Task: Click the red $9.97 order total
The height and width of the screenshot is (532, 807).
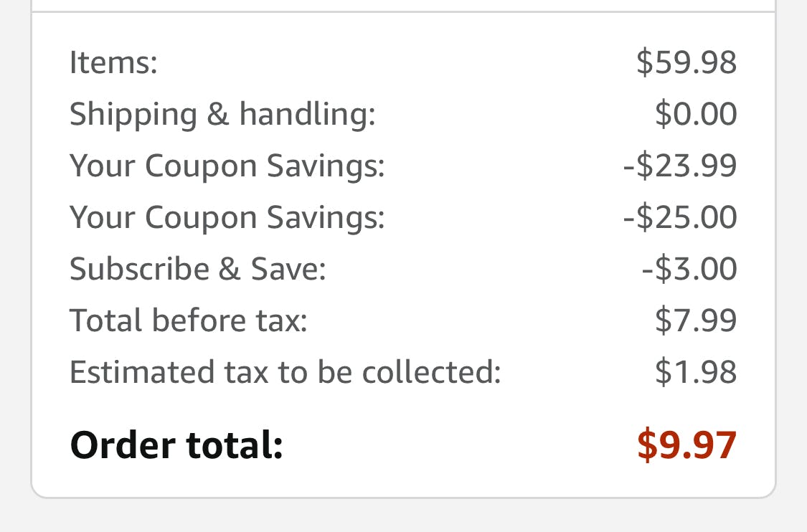Action: coord(686,445)
